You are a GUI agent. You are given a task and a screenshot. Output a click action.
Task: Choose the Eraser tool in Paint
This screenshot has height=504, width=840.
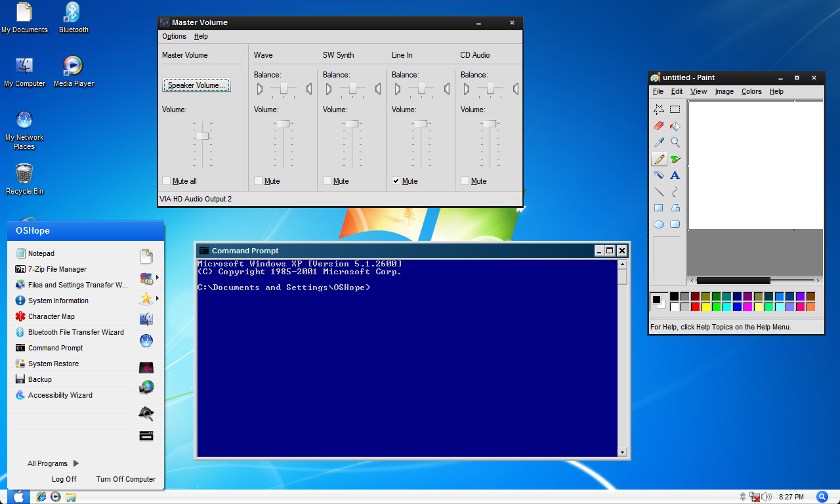coord(659,126)
